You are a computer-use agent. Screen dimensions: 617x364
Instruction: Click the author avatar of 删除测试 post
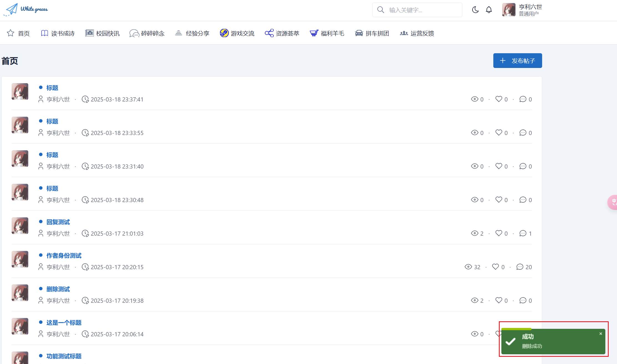click(20, 293)
